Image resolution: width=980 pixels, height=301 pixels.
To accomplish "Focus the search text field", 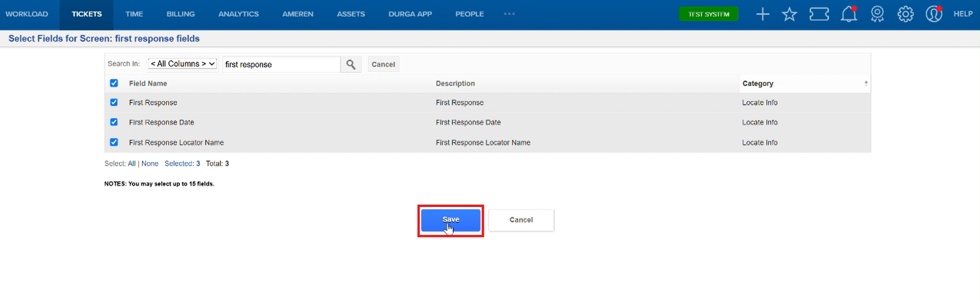I will pos(281,64).
